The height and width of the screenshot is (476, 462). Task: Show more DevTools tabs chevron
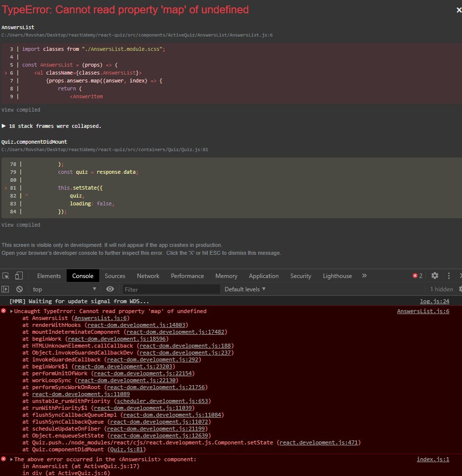tap(364, 276)
